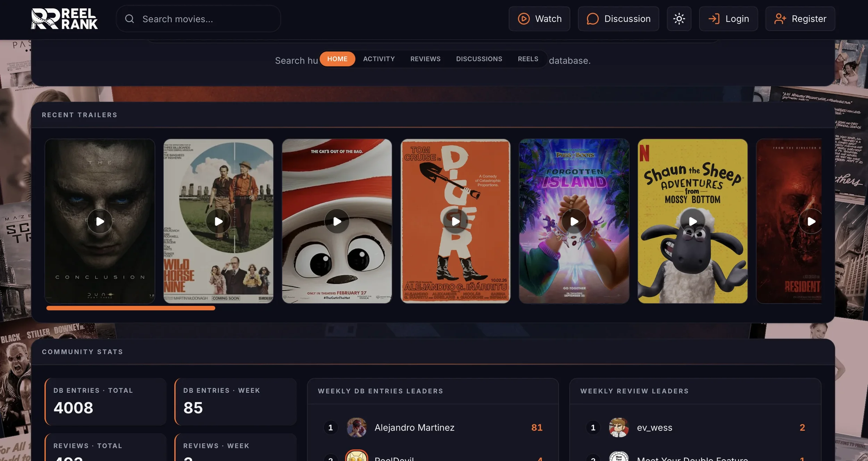Play the Digger trailer
The height and width of the screenshot is (461, 868).
pos(456,221)
